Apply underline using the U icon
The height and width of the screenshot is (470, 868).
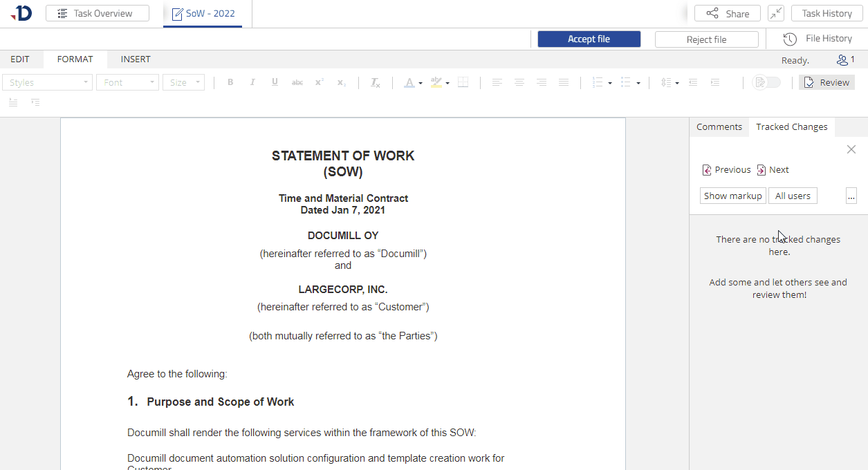275,82
